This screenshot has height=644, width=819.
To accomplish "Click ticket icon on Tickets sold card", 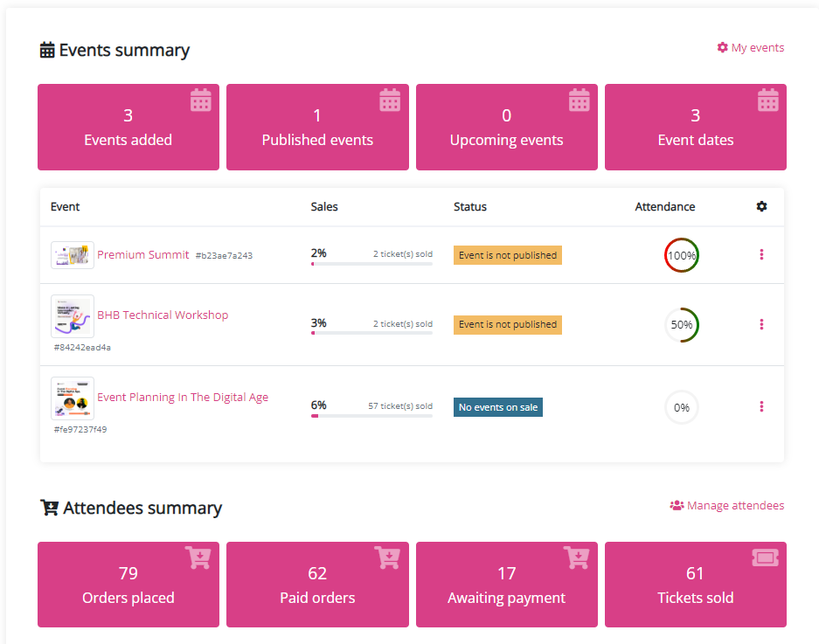I will (765, 557).
